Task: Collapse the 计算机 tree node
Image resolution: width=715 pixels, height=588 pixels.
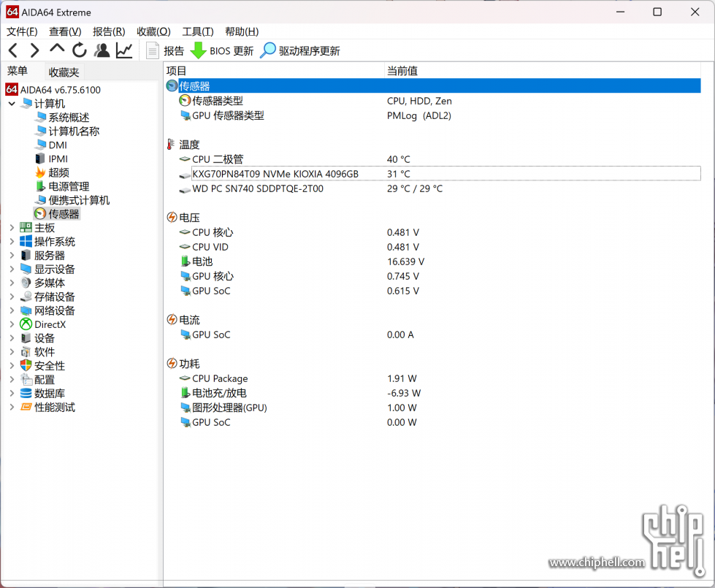Action: (12, 104)
